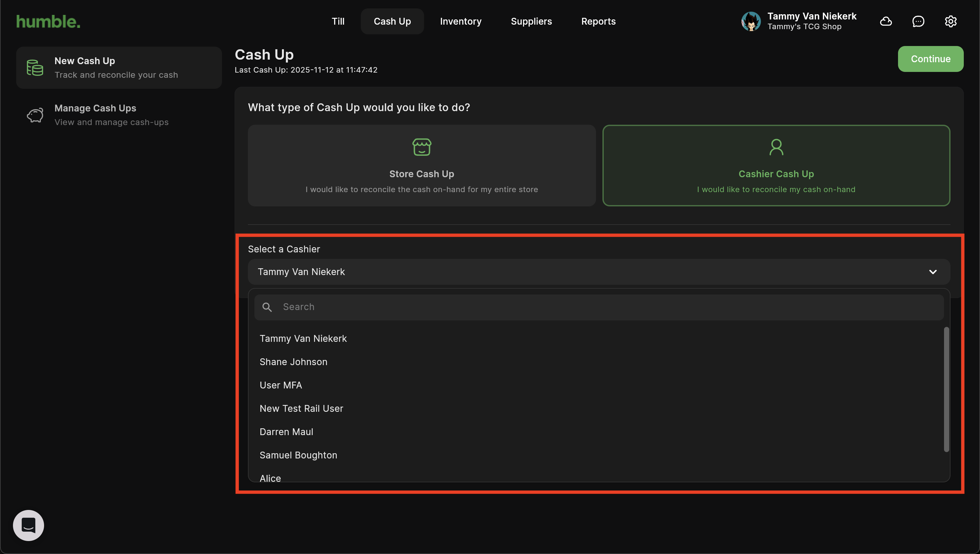Screen dimensions: 980x554
Task: Click the humble logo
Action: click(48, 22)
